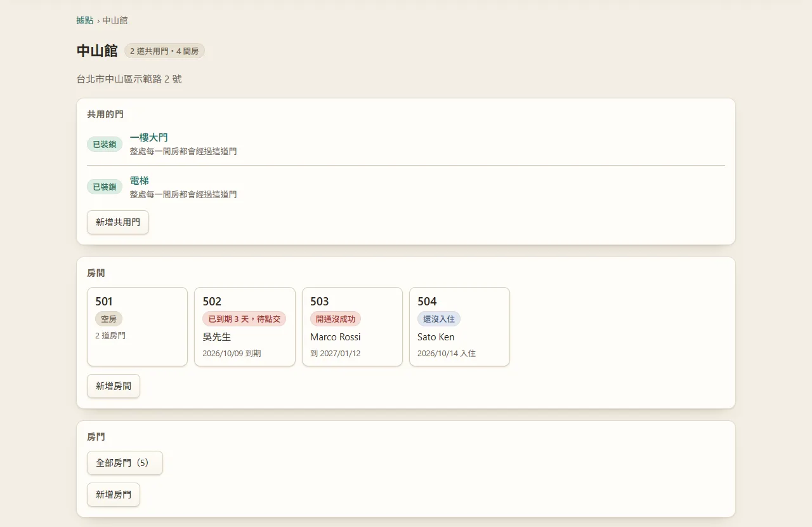Screen dimensions: 812x527
Task: Open room 504 card
Action: pyautogui.click(x=459, y=327)
